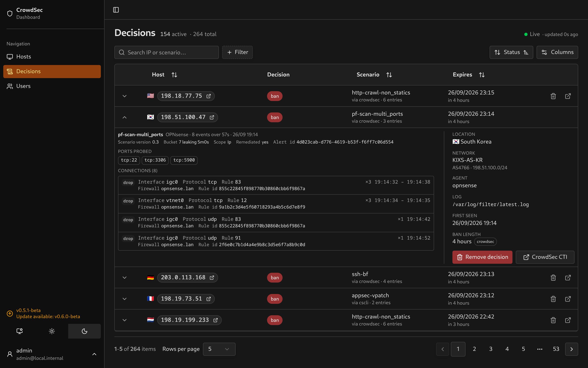Go to page 2
The width and height of the screenshot is (588, 368).
474,349
